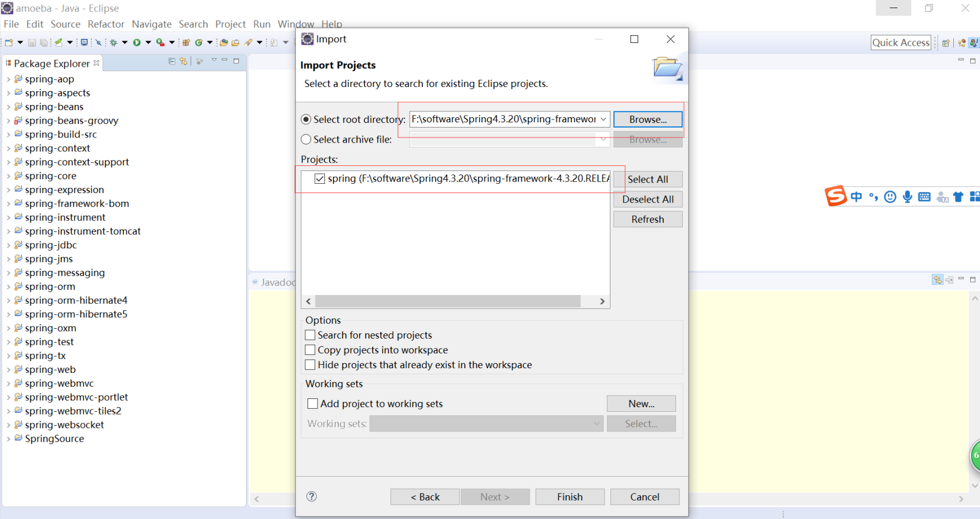This screenshot has width=980, height=519.
Task: Open the Refactor menu
Action: coord(106,24)
